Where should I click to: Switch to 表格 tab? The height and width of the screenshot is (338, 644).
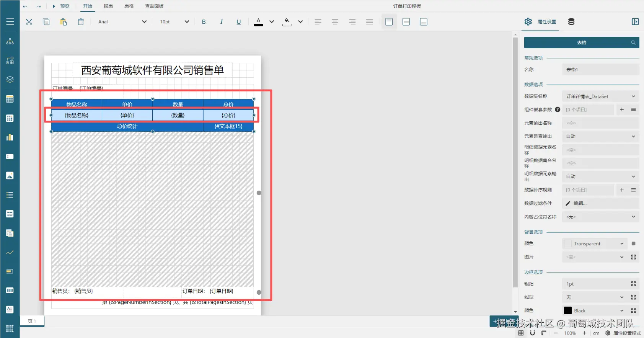[129, 6]
